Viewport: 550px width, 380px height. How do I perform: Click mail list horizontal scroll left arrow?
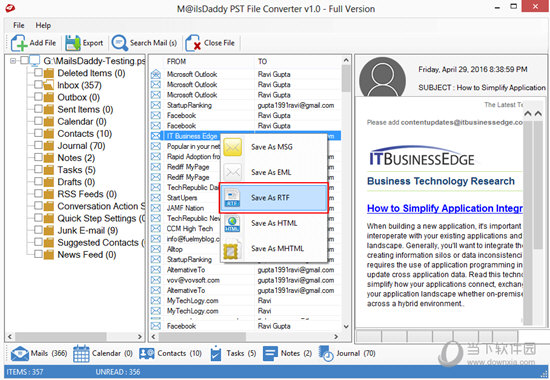[153, 337]
